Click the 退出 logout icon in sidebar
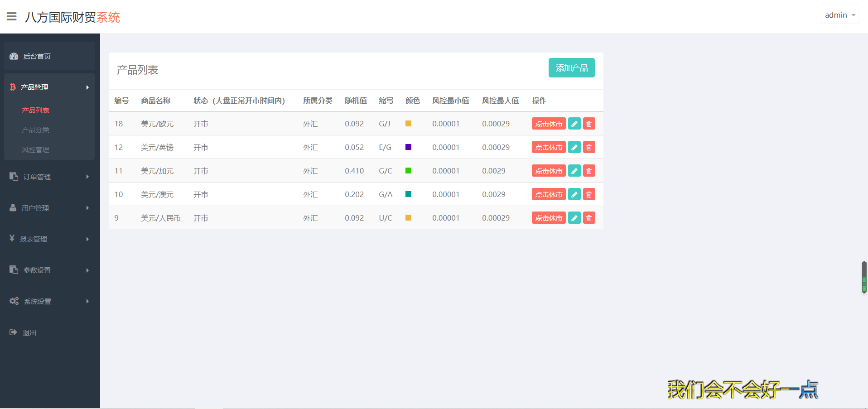Image resolution: width=868 pixels, height=409 pixels. [13, 332]
